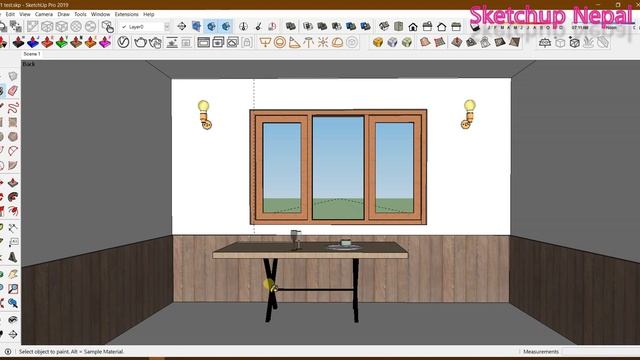The height and width of the screenshot is (360, 640).
Task: Click the V-Ray interactive render teapot icon
Action: (155, 42)
